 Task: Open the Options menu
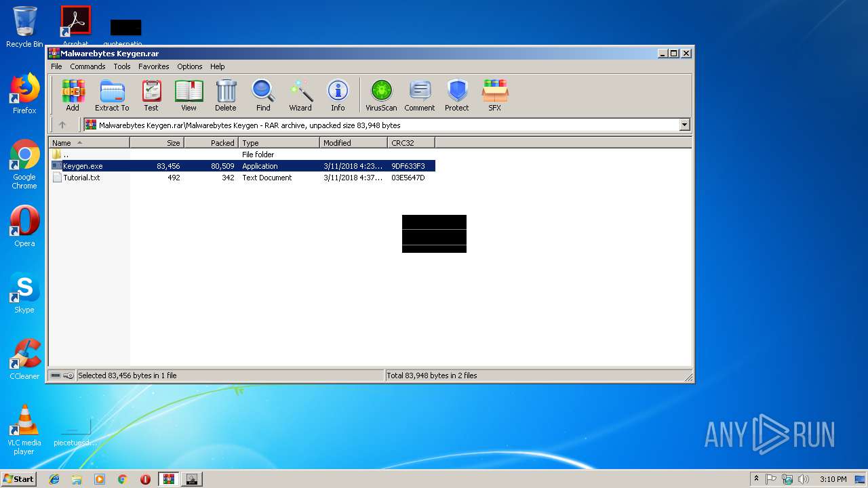(x=190, y=66)
